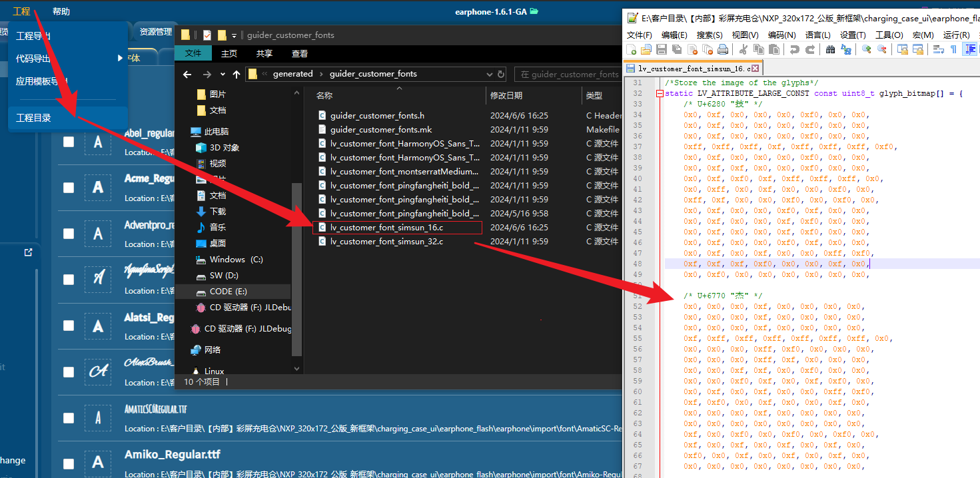This screenshot has width=980, height=478.
Task: Click the Zoom Out magnifier in Notepad++
Action: click(x=882, y=49)
